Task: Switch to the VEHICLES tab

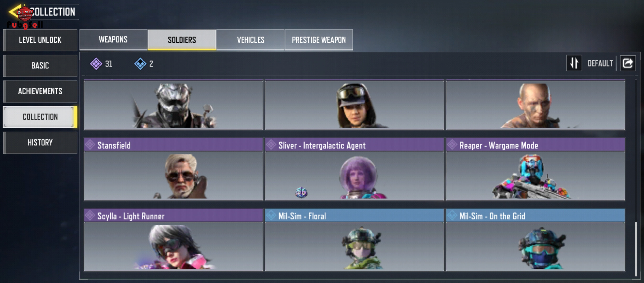Action: [x=251, y=40]
